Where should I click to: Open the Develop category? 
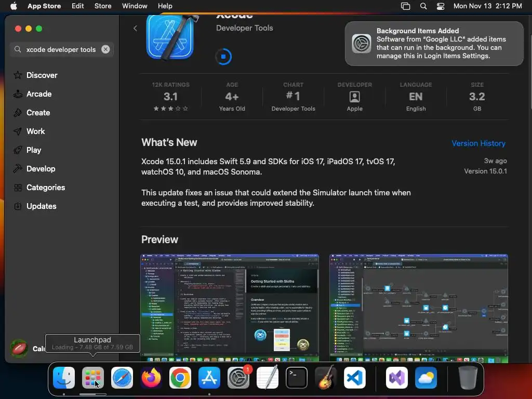point(34,168)
